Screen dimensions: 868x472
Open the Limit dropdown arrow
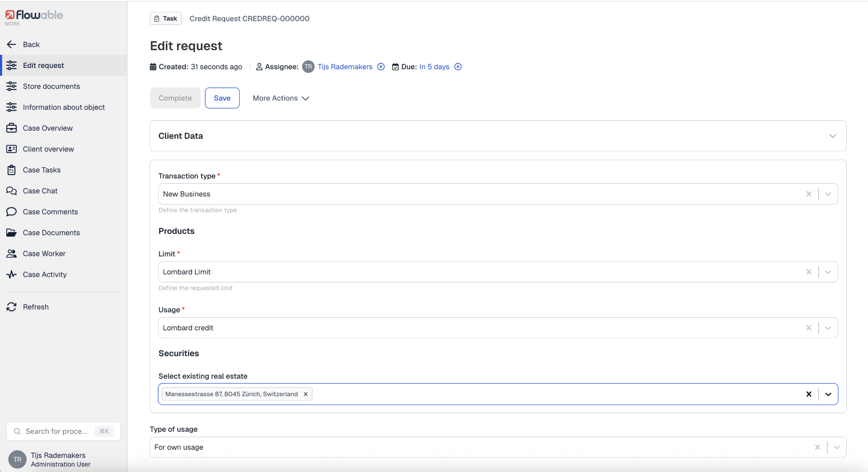(828, 272)
